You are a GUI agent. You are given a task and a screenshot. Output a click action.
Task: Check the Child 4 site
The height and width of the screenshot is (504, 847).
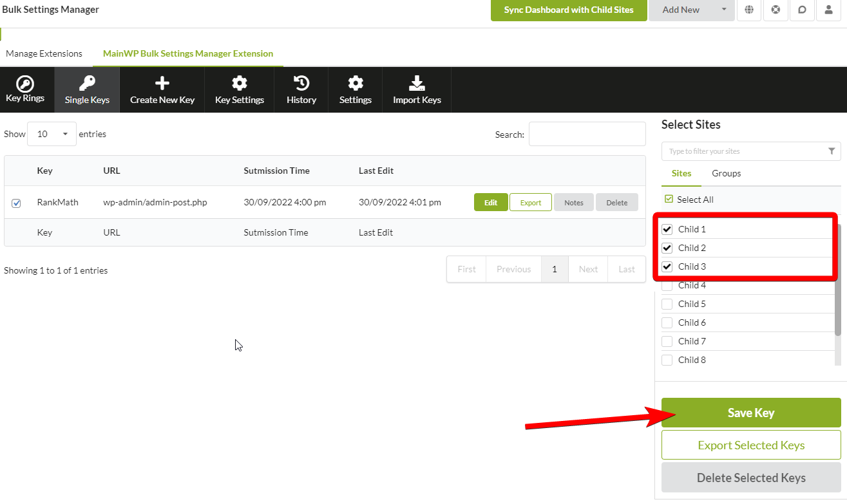point(667,285)
